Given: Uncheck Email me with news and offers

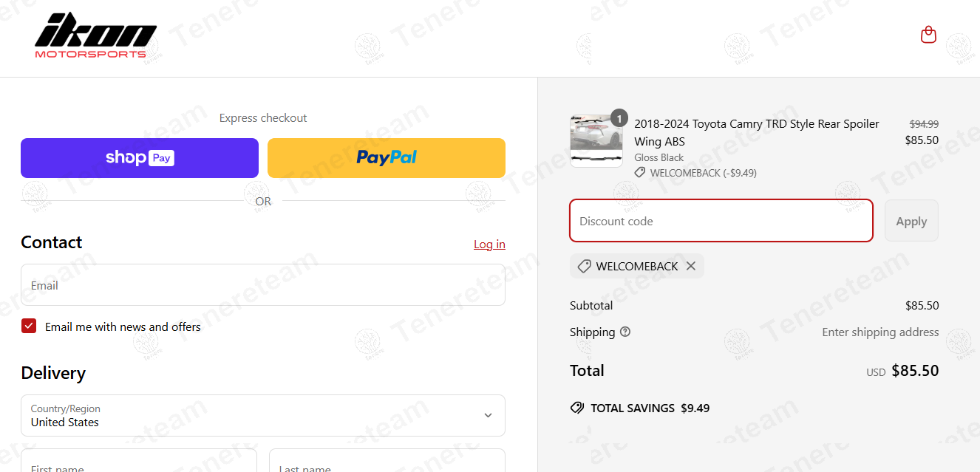Looking at the screenshot, I should pos(29,326).
